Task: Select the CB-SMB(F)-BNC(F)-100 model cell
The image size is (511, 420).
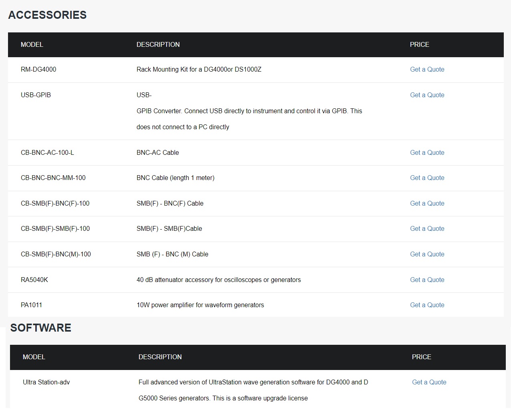Action: [x=55, y=203]
